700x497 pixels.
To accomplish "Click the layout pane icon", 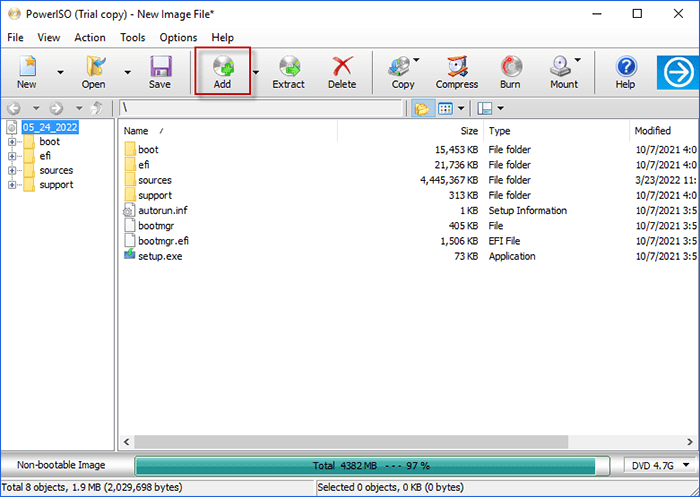I will pyautogui.click(x=485, y=109).
